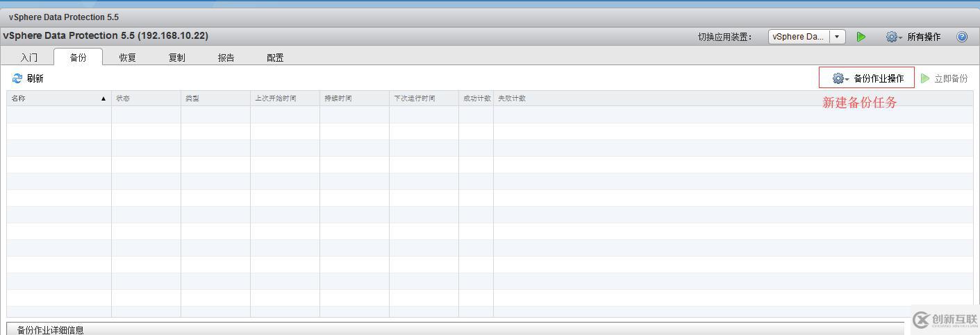This screenshot has width=980, height=335.
Task: Click the green play icon beside 立即备份
Action: [924, 78]
